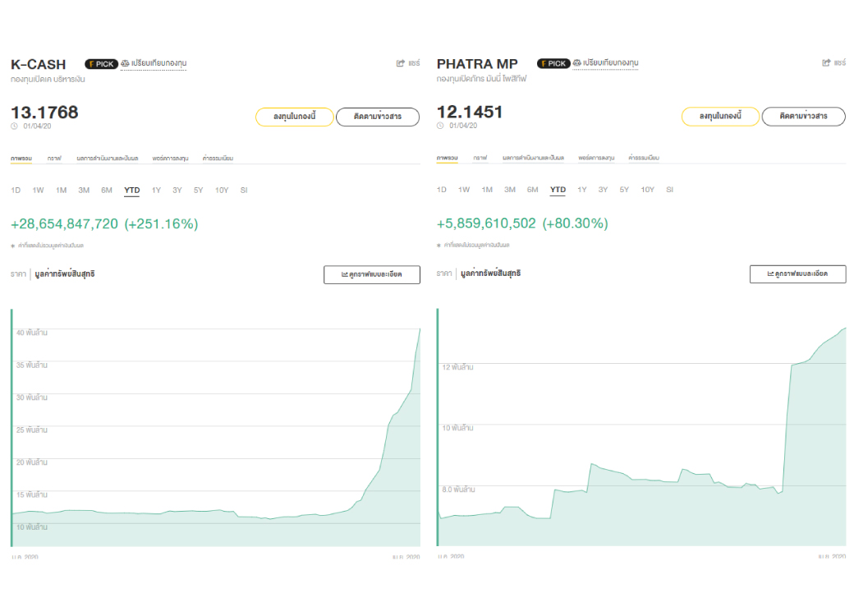Viewport: 854px width, 616px height.
Task: Click the compare-funds scale icon beside PHATRA MP
Action: pos(577,63)
